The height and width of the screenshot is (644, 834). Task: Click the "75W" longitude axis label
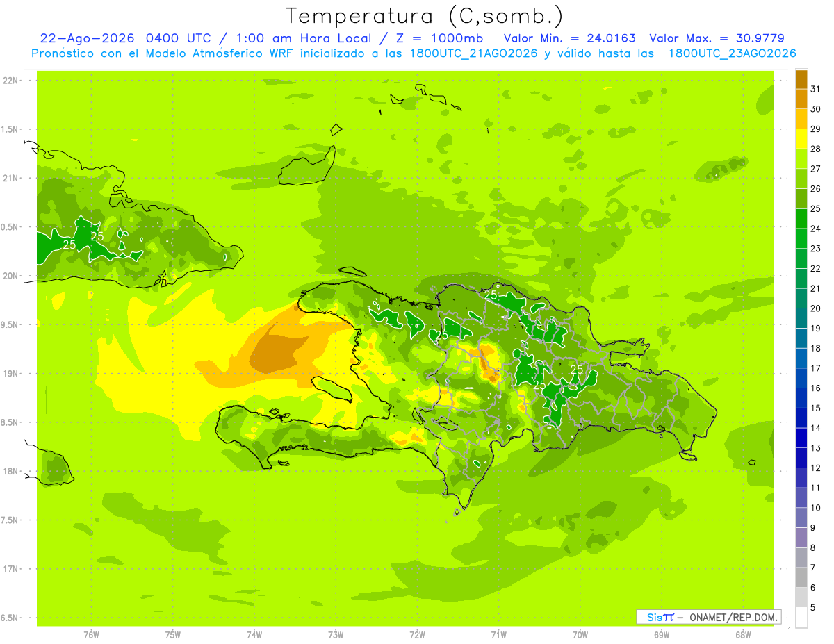(173, 634)
